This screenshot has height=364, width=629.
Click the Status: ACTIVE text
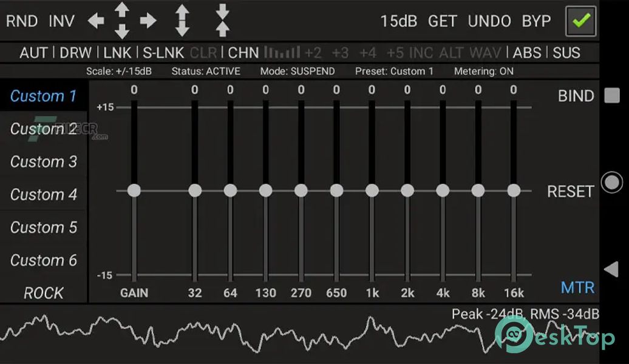click(x=206, y=72)
